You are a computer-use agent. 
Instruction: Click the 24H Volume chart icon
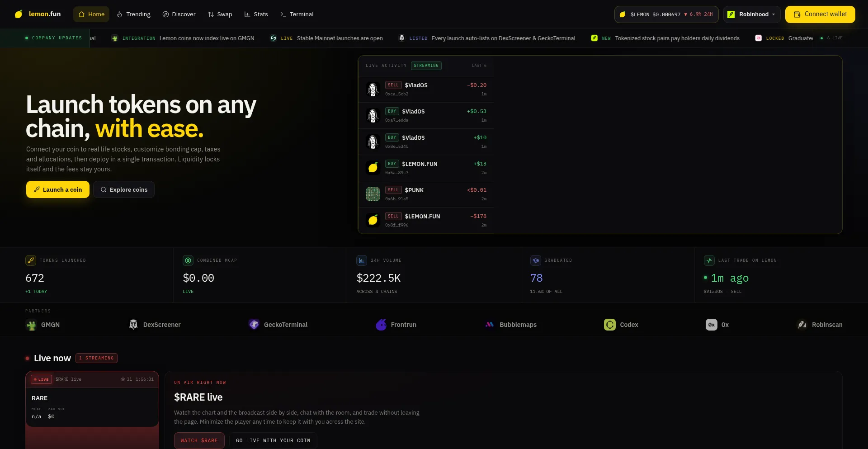(362, 260)
